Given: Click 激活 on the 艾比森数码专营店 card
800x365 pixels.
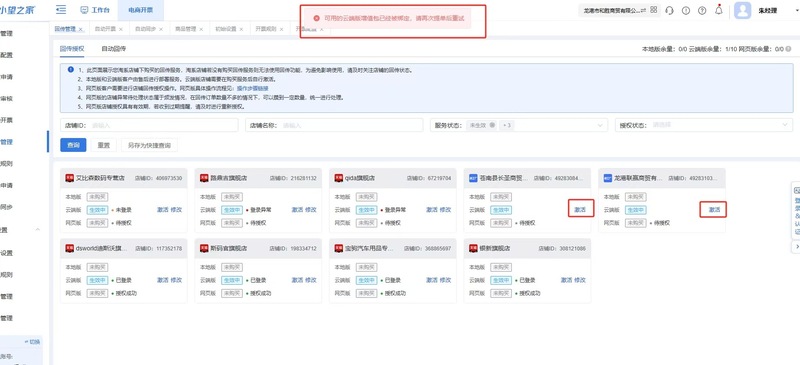Looking at the screenshot, I should (x=162, y=210).
